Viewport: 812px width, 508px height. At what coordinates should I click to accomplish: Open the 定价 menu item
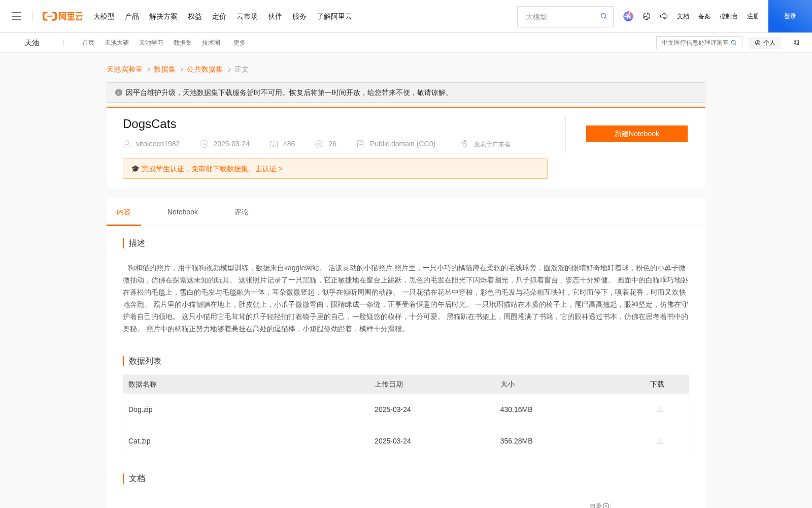(219, 16)
